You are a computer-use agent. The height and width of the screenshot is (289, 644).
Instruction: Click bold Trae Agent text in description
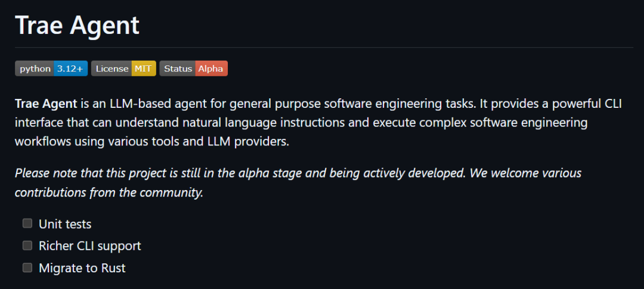46,104
